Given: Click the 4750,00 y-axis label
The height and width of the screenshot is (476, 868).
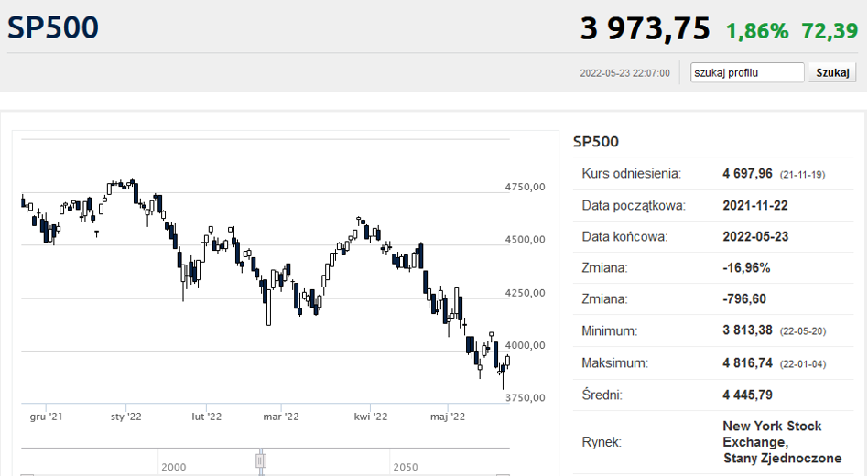Looking at the screenshot, I should pos(525,187).
